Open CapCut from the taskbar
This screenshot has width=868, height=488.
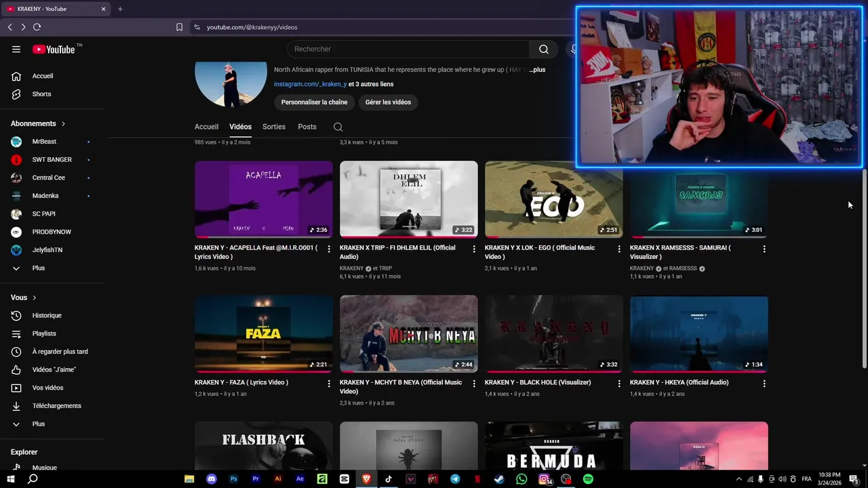[344, 479]
